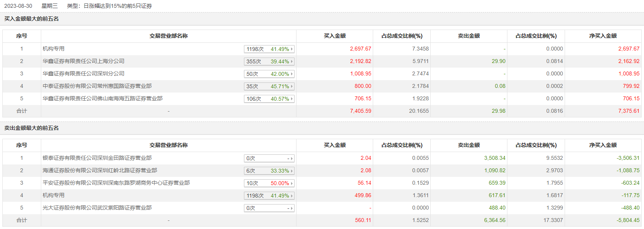
Task: Open 华鑫证券深圳分公司 broker link
Action: tap(83, 73)
